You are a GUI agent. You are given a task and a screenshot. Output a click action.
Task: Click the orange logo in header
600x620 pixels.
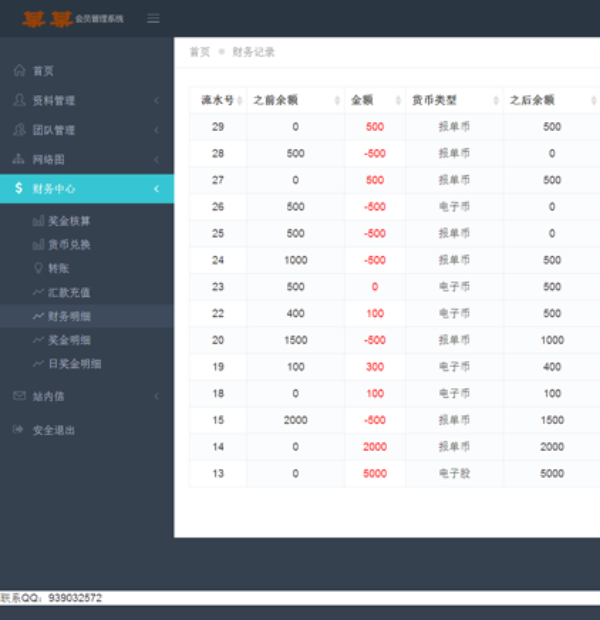[x=48, y=19]
